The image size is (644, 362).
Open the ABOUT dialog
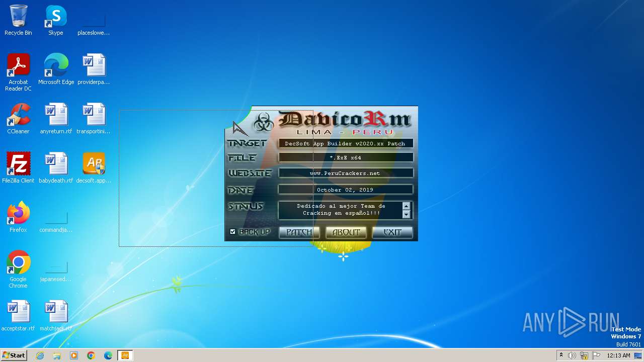point(346,232)
